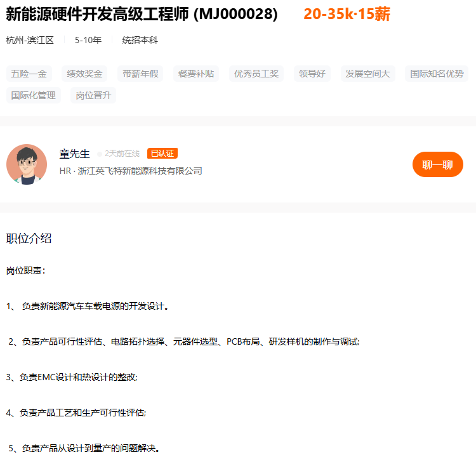Click the 2天前在线 online status indicator
Viewport: 476px width, 457px height.
point(121,154)
